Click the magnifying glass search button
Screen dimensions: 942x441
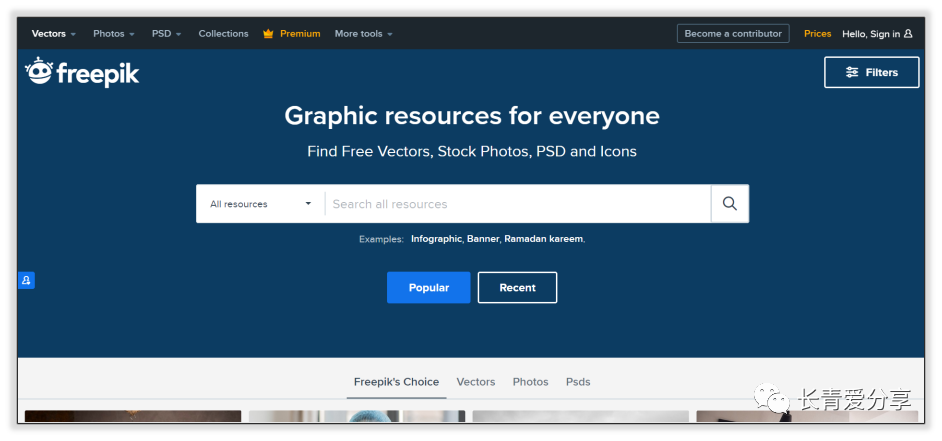pos(730,204)
